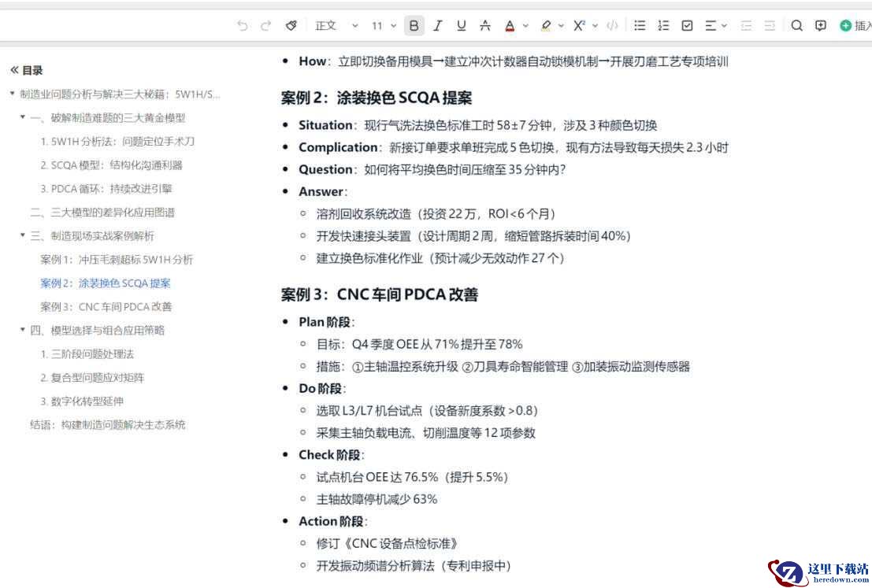Add a comment to the document

[821, 25]
